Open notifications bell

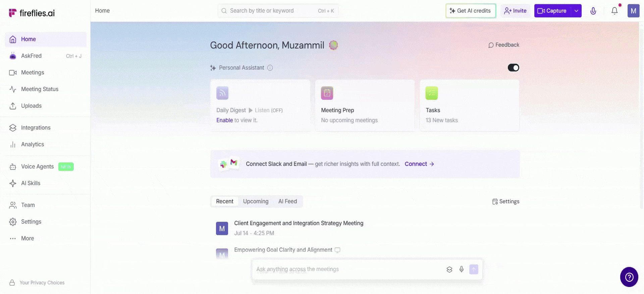coord(614,11)
